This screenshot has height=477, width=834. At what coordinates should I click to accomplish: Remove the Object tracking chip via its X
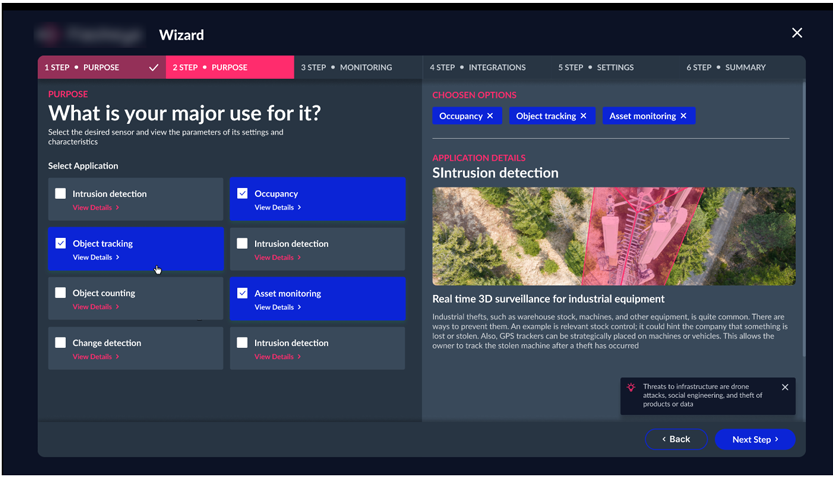point(584,116)
